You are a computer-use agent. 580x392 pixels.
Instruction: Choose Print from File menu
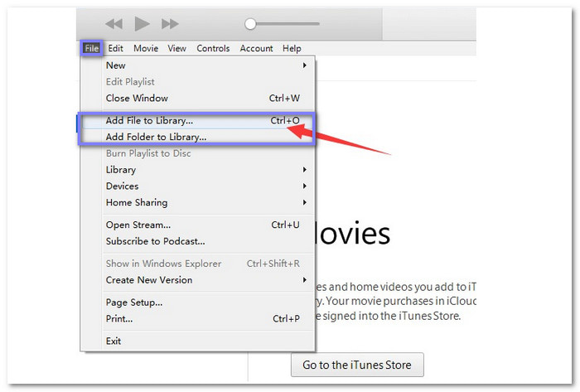197,319
